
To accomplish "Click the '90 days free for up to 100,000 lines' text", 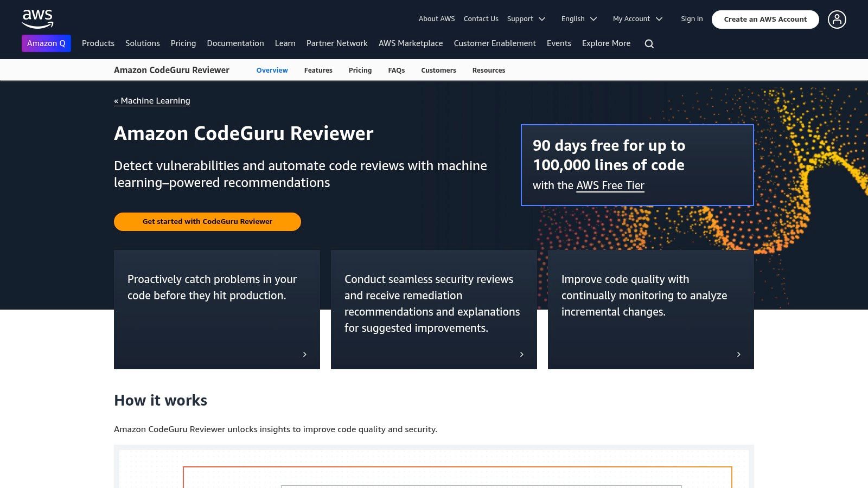I will [609, 155].
